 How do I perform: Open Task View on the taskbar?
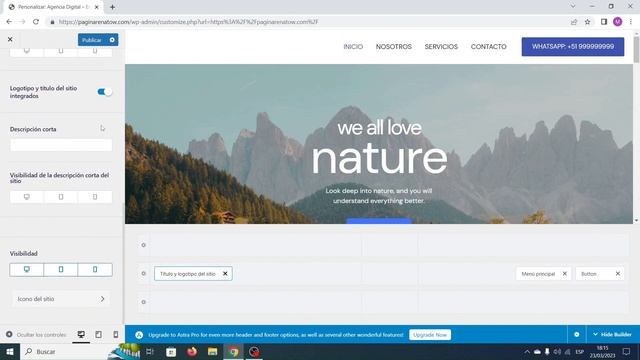coord(150,351)
